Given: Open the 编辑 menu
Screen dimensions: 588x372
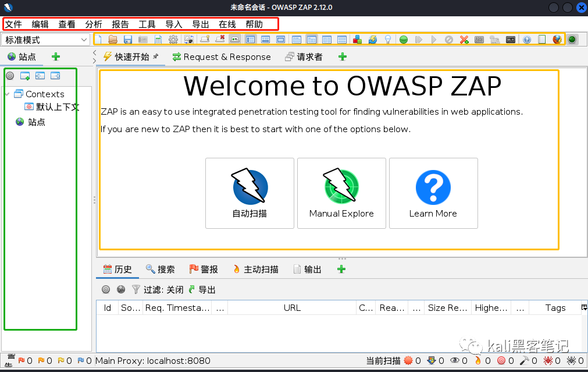Looking at the screenshot, I should [x=40, y=24].
